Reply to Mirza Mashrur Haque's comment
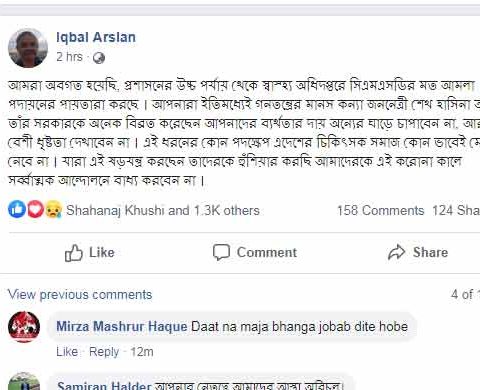The height and width of the screenshot is (390, 480). pyautogui.click(x=104, y=352)
